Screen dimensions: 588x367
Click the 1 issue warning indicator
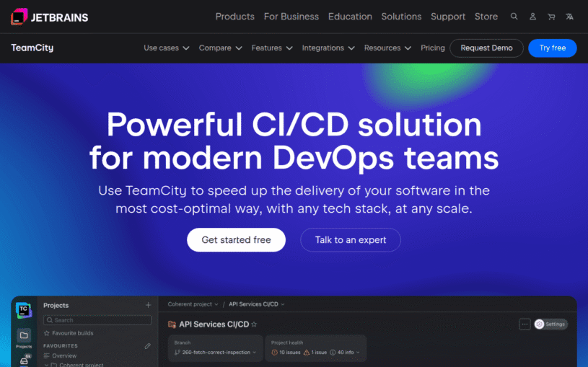coord(315,353)
